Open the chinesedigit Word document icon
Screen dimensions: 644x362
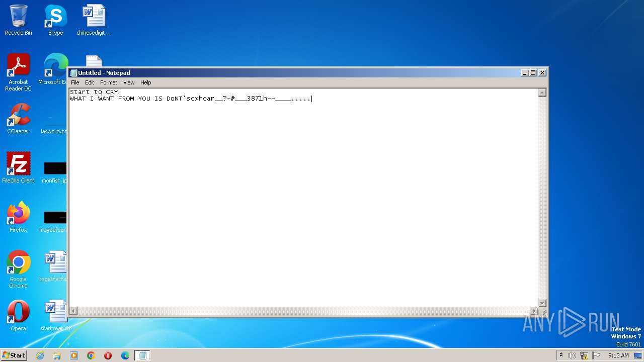(x=94, y=21)
